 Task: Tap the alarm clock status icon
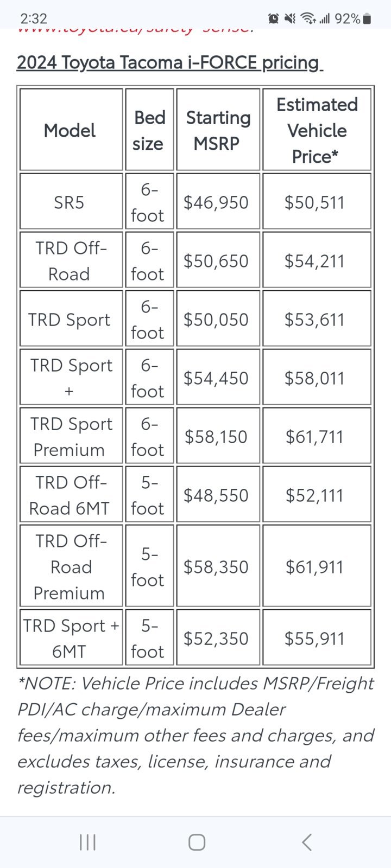pos(274,19)
